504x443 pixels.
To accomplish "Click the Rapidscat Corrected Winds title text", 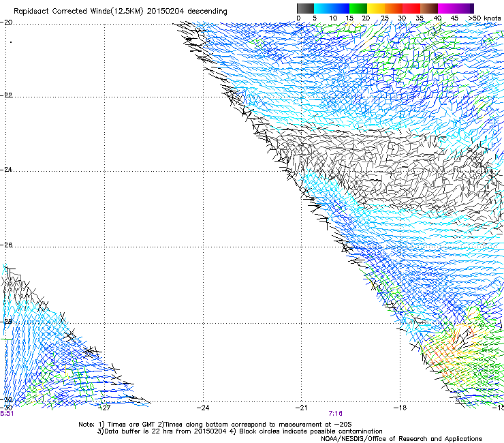I will pyautogui.click(x=121, y=12).
